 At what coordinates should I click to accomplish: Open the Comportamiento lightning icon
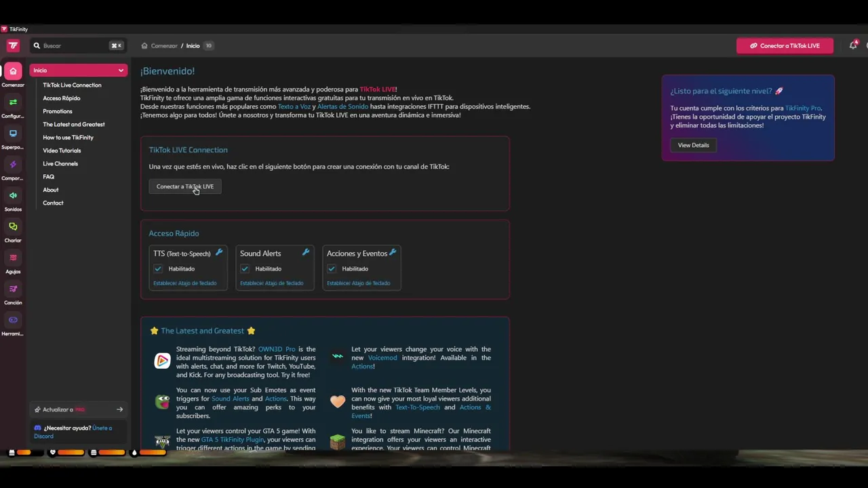click(x=13, y=165)
